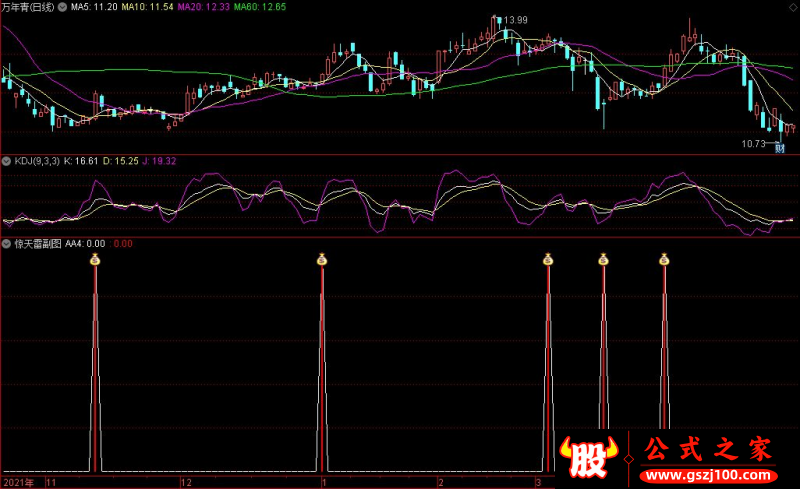Click the third money bag signal icon
Screen dimensions: 800x489
(548, 259)
